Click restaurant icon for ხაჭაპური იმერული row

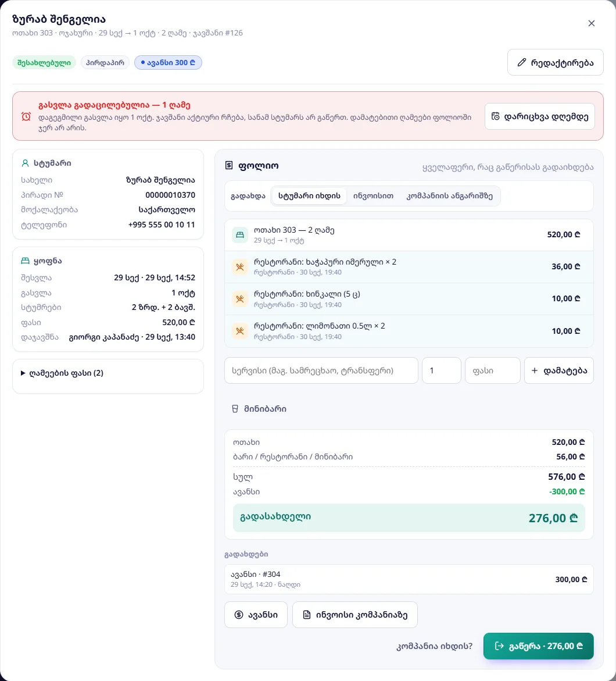[239, 267]
